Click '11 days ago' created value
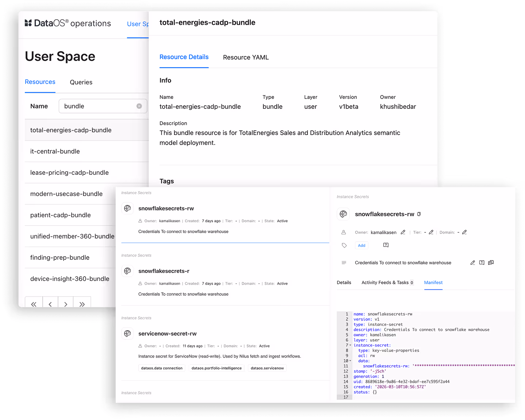The width and height of the screenshot is (525, 420). tap(192, 346)
